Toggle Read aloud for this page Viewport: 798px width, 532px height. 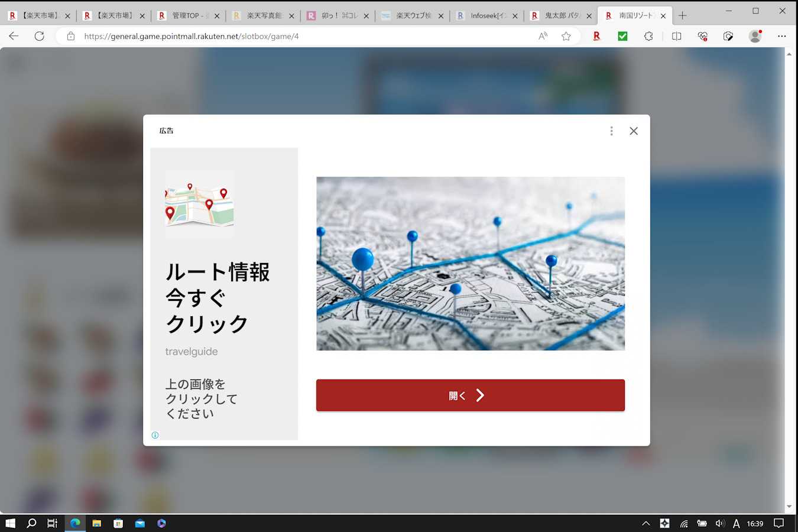point(543,36)
